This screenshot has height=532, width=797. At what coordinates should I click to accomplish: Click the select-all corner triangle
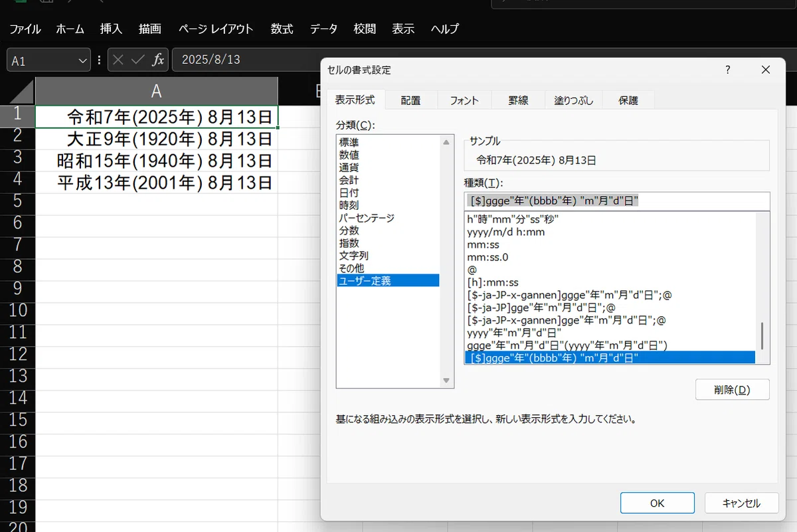tap(21, 92)
